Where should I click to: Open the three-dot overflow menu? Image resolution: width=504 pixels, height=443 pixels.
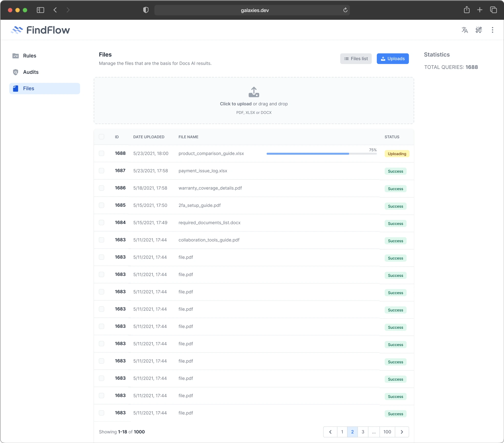click(x=492, y=30)
